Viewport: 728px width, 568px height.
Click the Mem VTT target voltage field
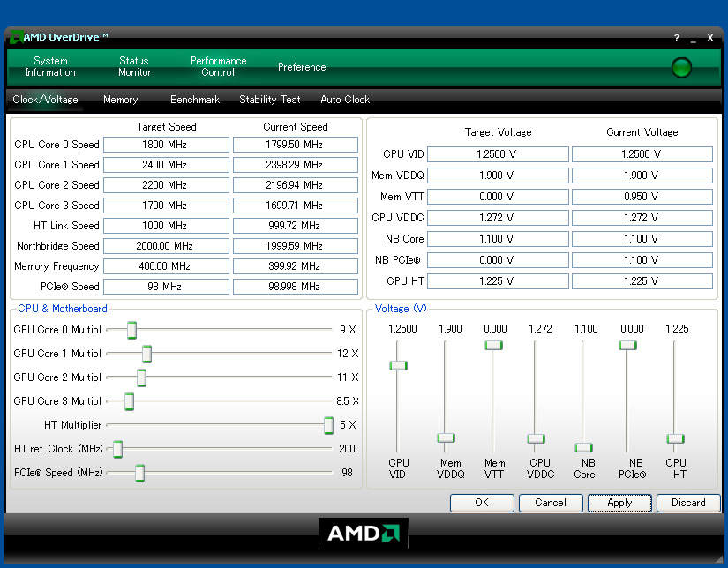pos(498,197)
